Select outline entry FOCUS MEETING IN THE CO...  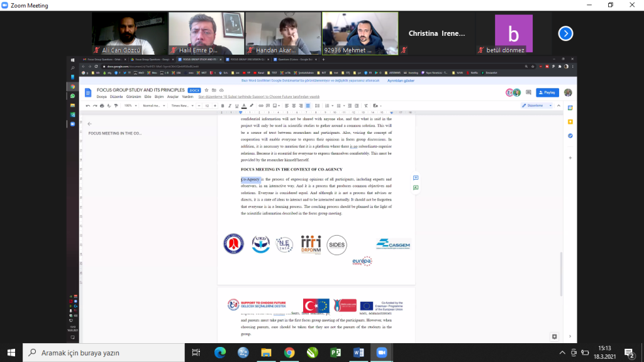click(x=115, y=133)
